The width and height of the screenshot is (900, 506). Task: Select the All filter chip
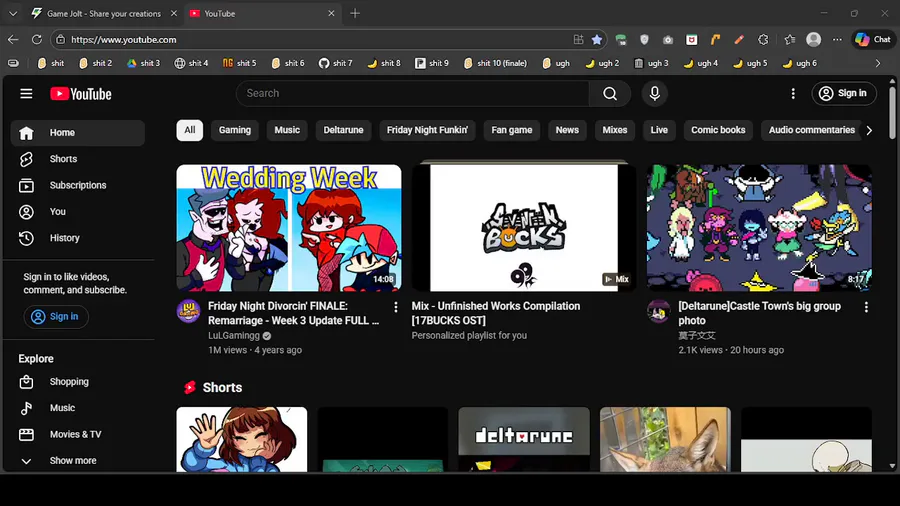[x=189, y=130]
